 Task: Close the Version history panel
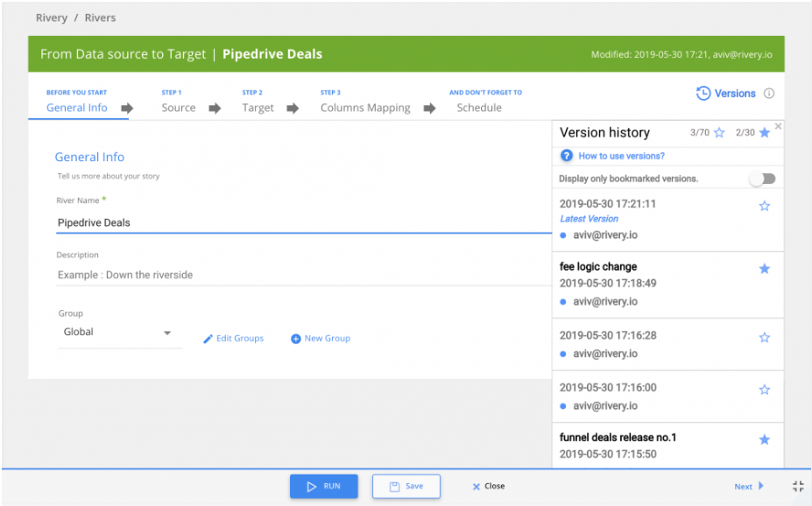point(778,126)
